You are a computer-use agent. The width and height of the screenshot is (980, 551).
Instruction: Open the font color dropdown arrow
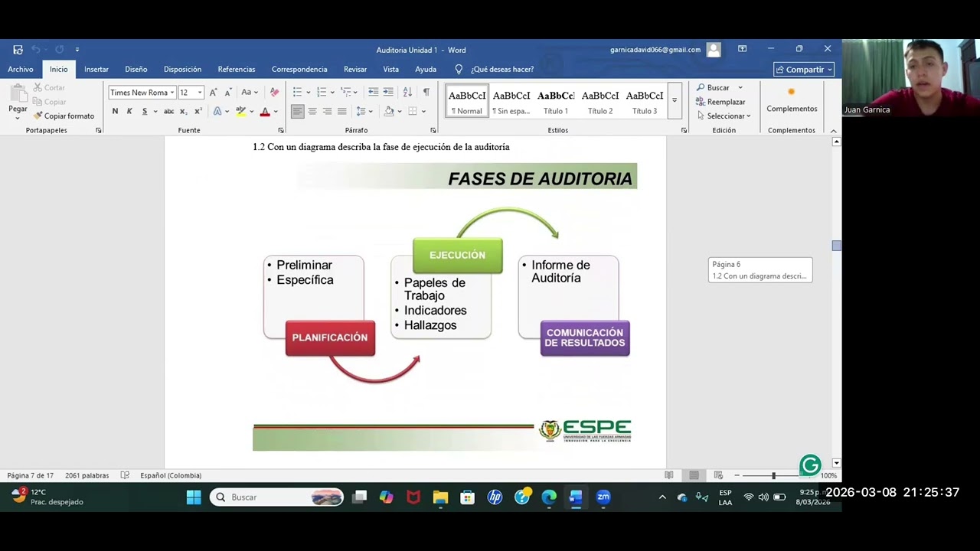pos(276,112)
